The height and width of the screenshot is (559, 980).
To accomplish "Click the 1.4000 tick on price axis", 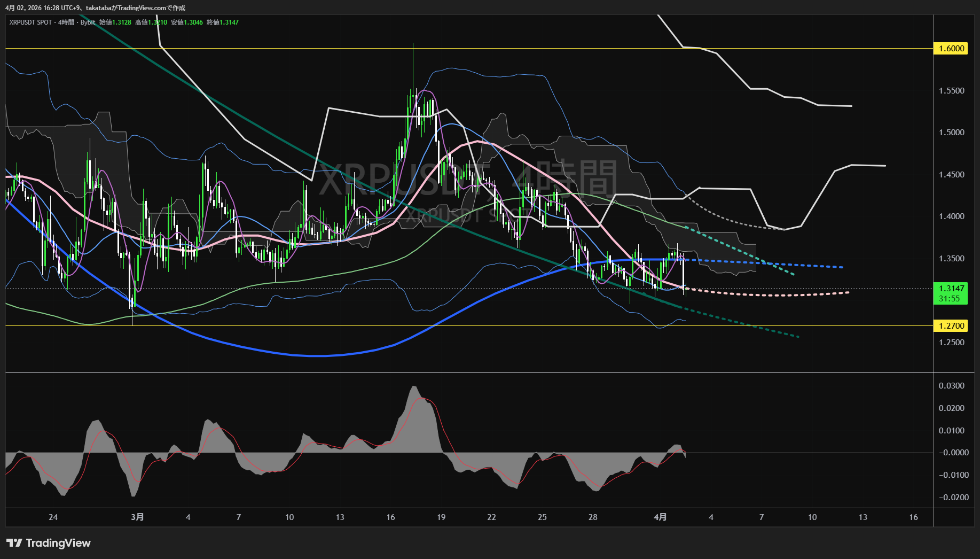I will point(952,216).
